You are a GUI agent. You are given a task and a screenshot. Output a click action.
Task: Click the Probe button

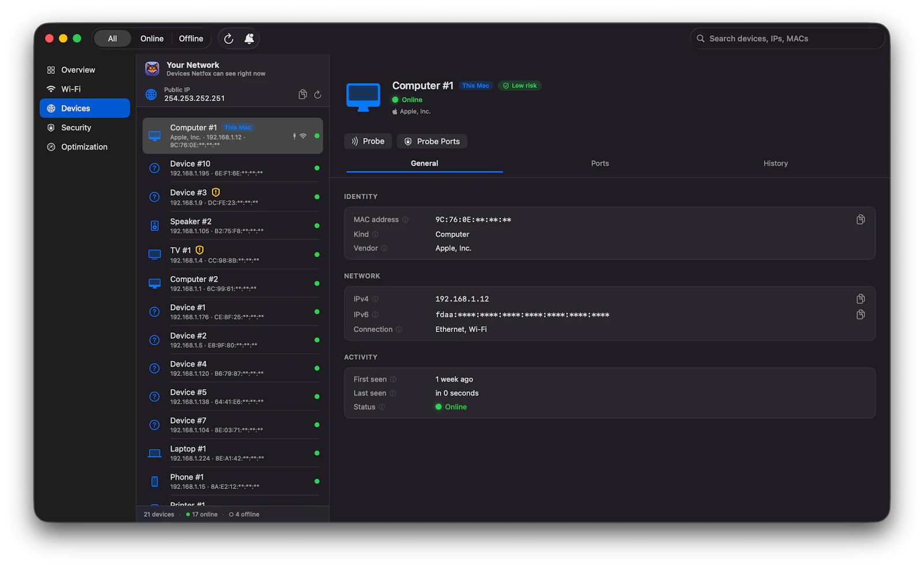368,141
